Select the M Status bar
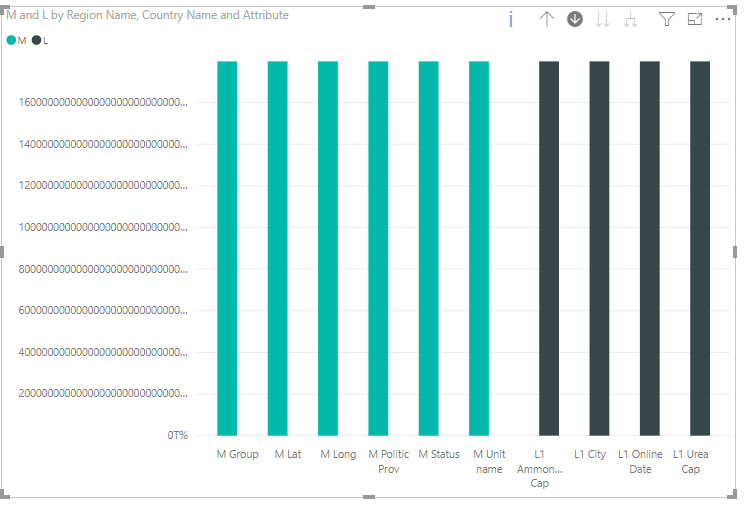 pos(429,248)
